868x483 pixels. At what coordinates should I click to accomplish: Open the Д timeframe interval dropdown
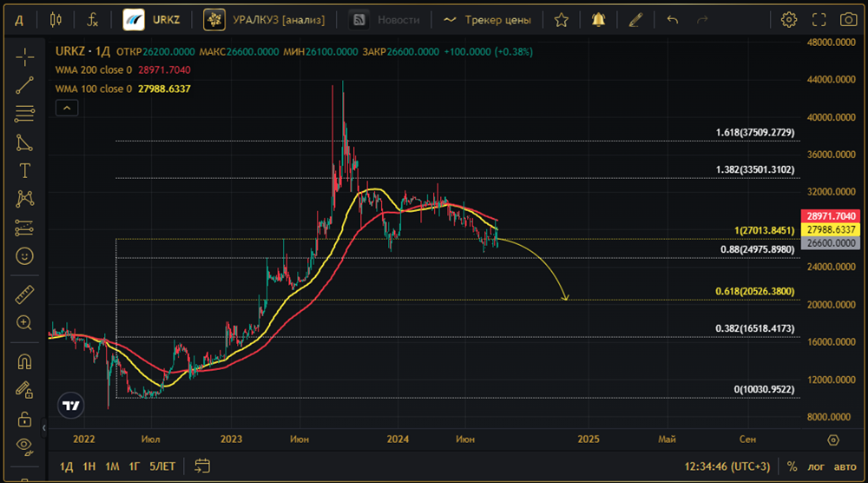coord(19,19)
